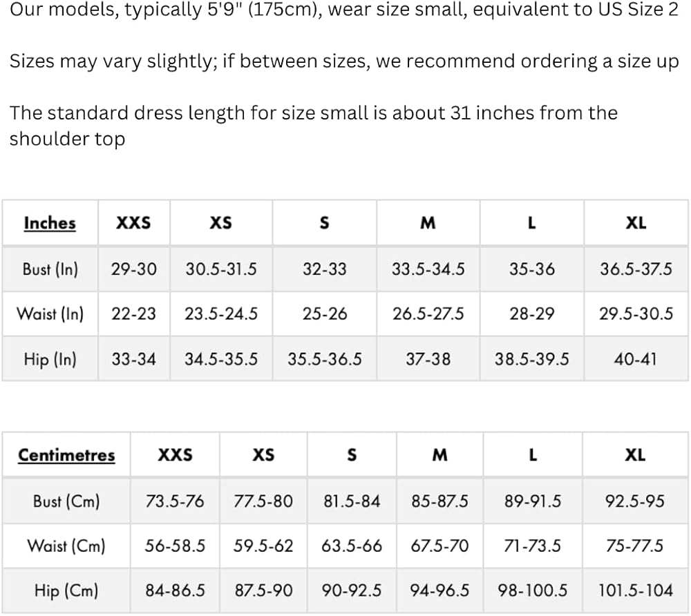Click the Waist (In) row label
The image size is (691, 616).
pos(50,314)
